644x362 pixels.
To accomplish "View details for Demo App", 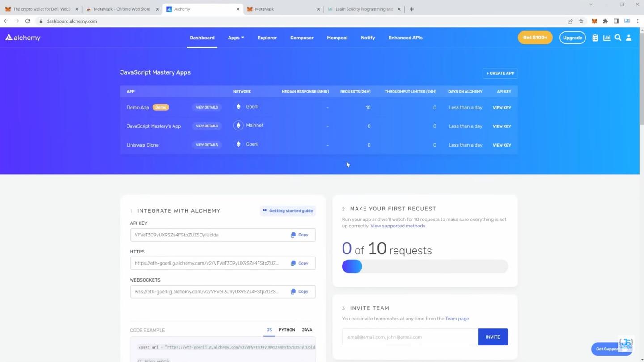I will pyautogui.click(x=207, y=107).
